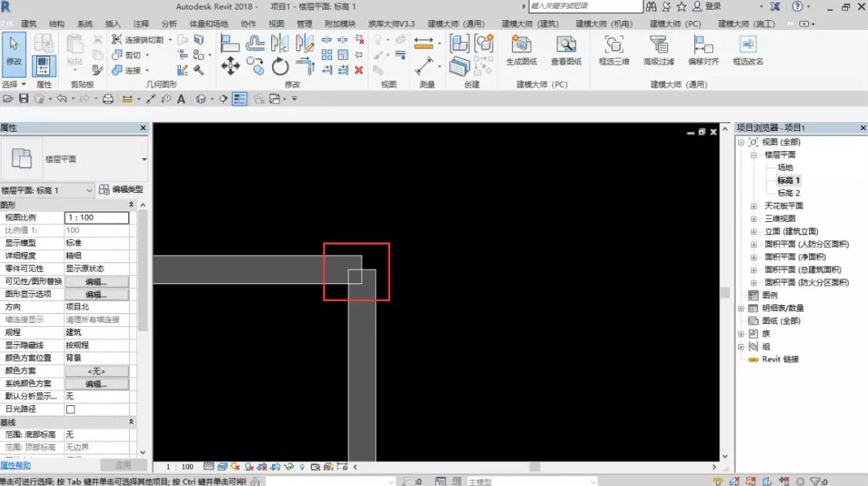868x486 pixels.
Task: Click the Undo arrow in quick access toolbar
Action: pyautogui.click(x=61, y=98)
